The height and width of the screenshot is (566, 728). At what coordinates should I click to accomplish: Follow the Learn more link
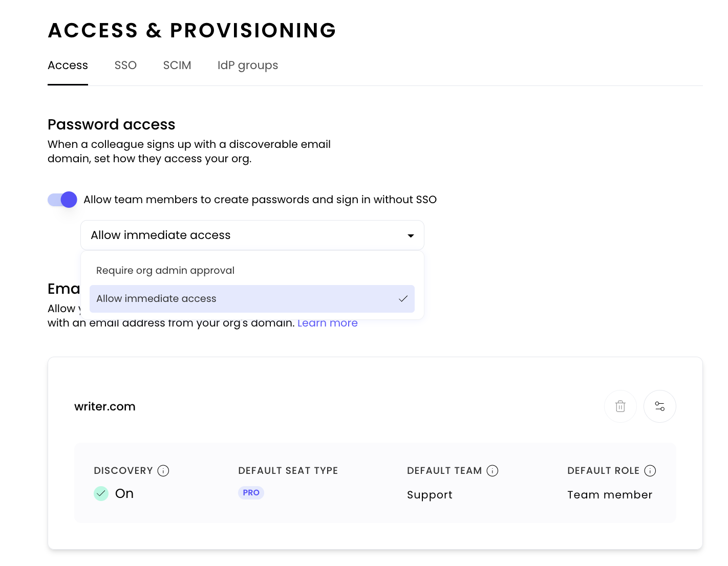coord(328,323)
